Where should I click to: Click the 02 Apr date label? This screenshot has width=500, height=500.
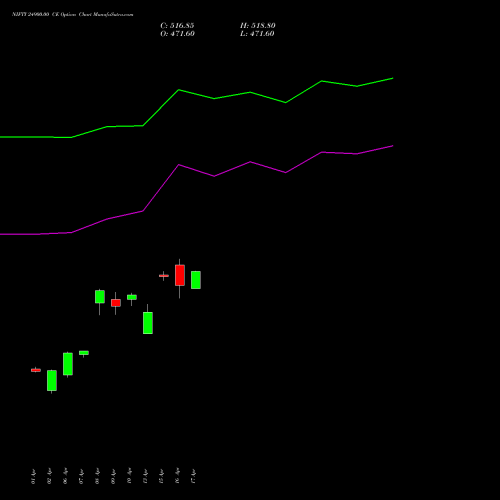pos(49,477)
